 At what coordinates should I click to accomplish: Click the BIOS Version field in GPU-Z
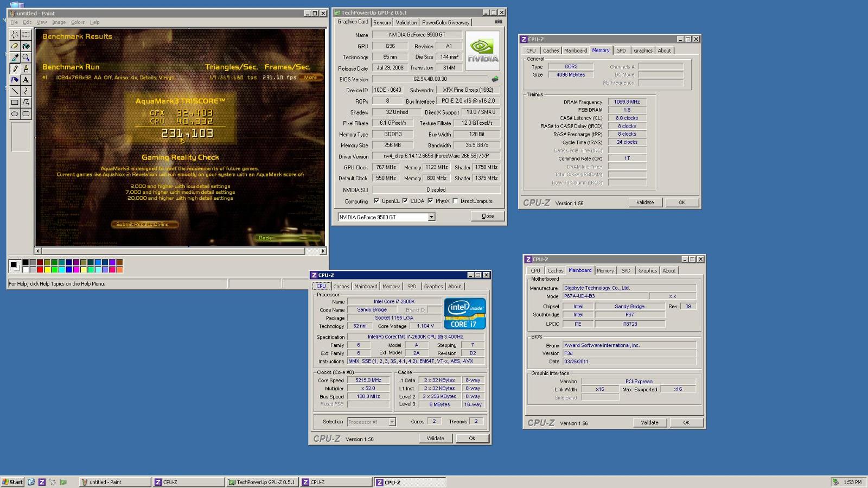pos(430,79)
